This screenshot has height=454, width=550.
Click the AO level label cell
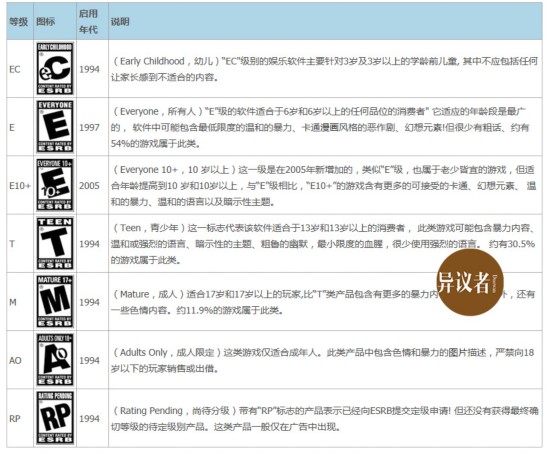[20, 360]
